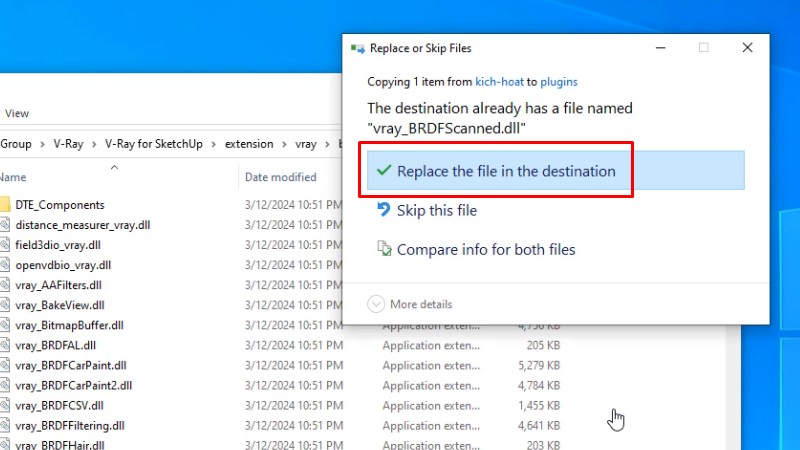Select vray_BRDFCarPaint2.dll file
The width and height of the screenshot is (800, 450).
73,386
